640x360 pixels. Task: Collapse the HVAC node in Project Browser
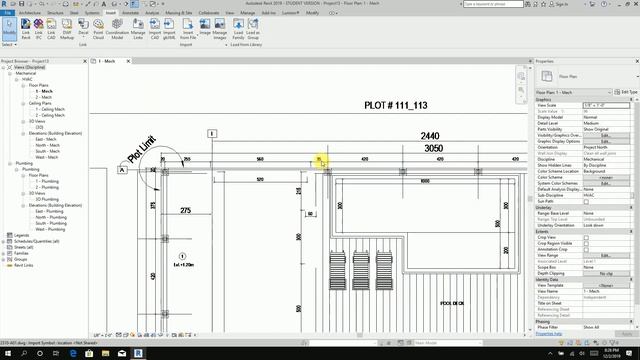[17, 80]
